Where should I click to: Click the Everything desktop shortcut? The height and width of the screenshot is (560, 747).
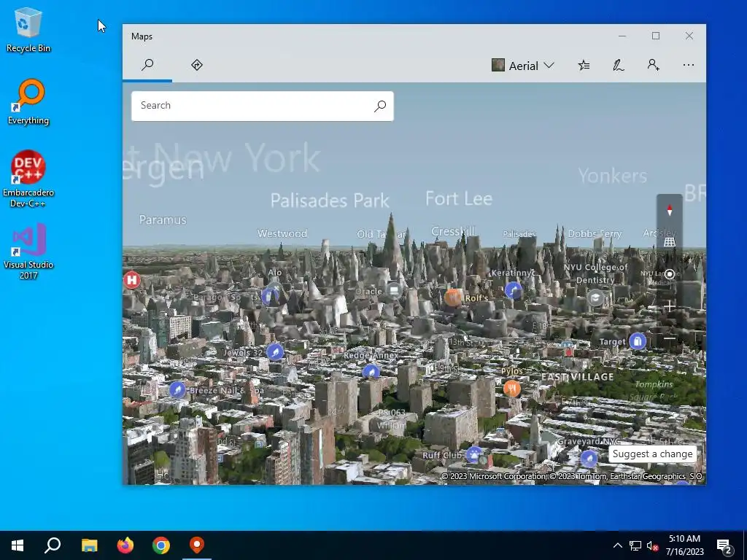[x=28, y=102]
